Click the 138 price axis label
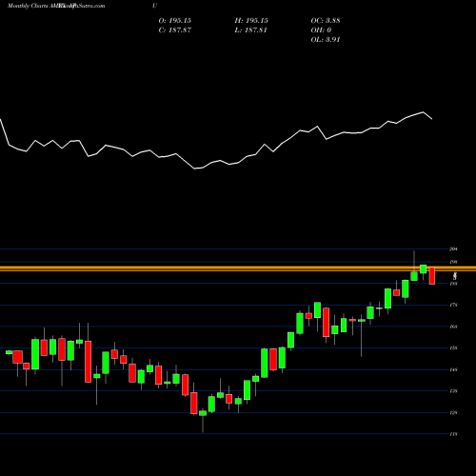 (x=453, y=391)
